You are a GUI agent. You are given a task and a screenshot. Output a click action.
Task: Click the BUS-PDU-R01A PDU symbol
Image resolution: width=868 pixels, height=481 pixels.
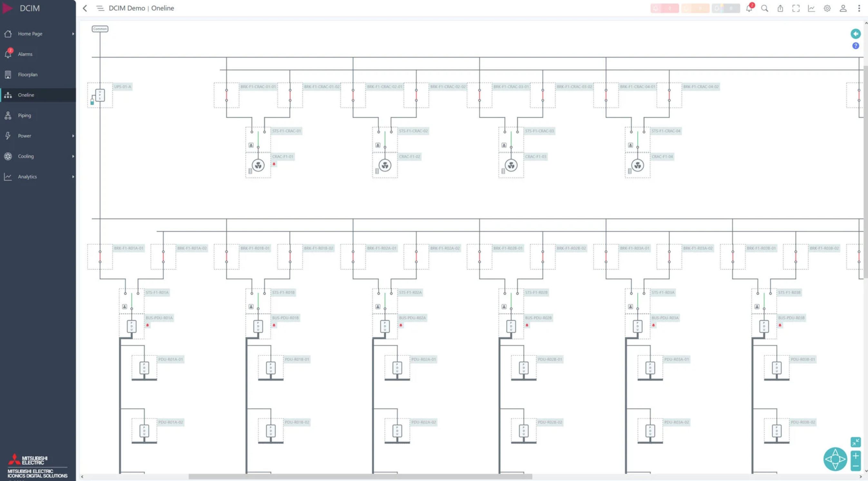(131, 326)
